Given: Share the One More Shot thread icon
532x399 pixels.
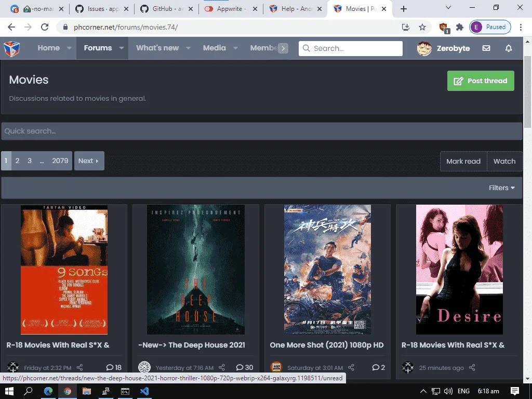Looking at the screenshot, I should [351, 367].
